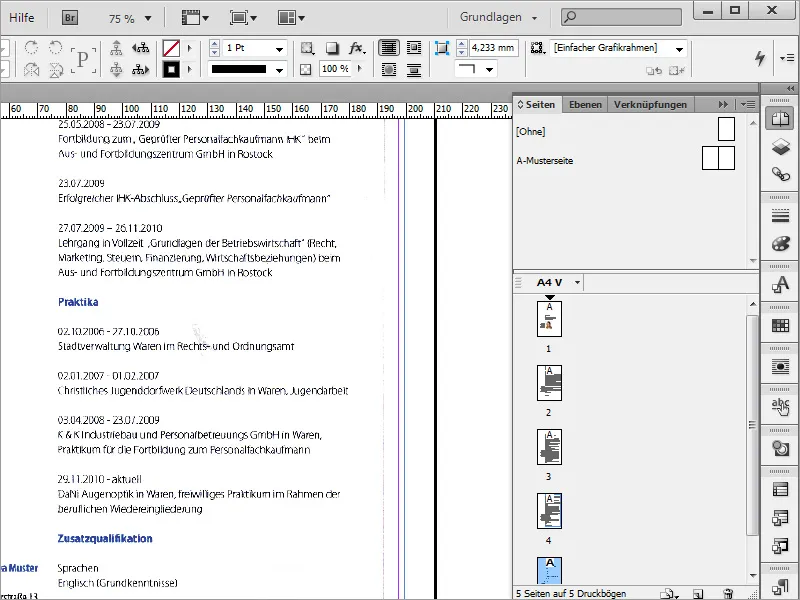Rotate 90° counter-clockwise icon
The width and height of the screenshot is (800, 600).
click(56, 47)
